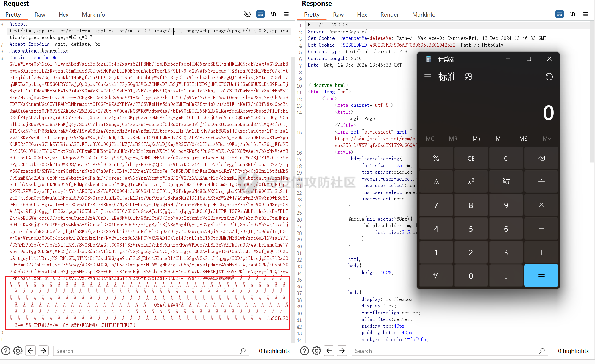
Task: Toggle word wrap icon in Request panel
Action: pyautogui.click(x=260, y=14)
